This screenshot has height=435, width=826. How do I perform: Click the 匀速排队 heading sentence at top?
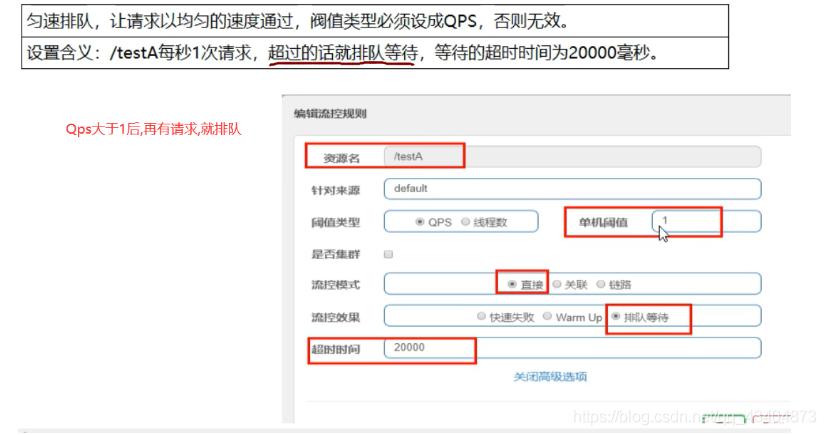tap(298, 21)
